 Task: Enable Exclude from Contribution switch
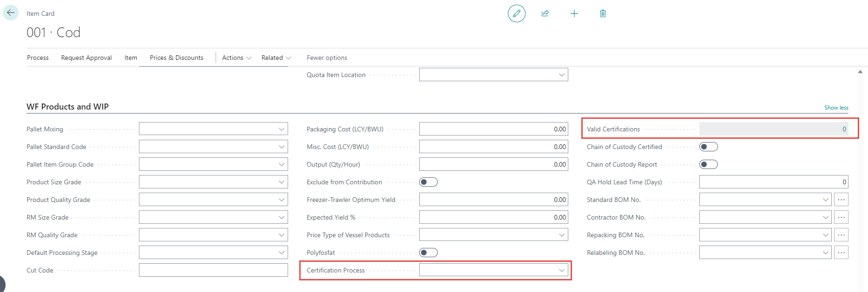tap(428, 182)
